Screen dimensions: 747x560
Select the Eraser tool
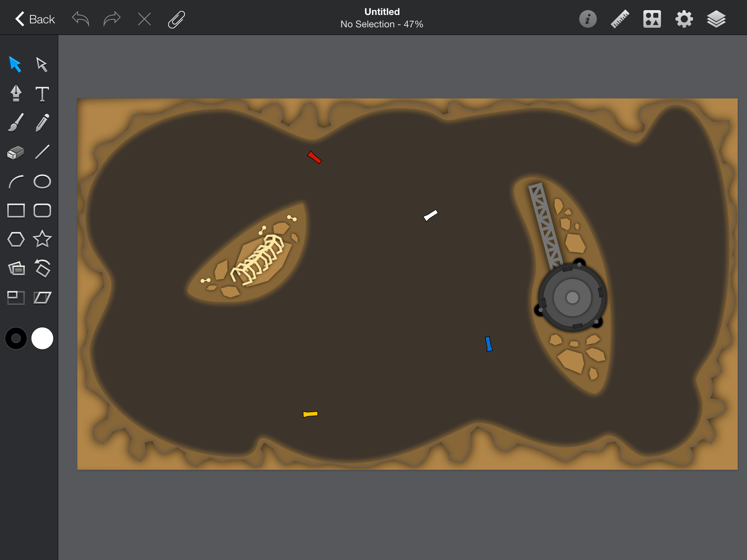tap(16, 152)
